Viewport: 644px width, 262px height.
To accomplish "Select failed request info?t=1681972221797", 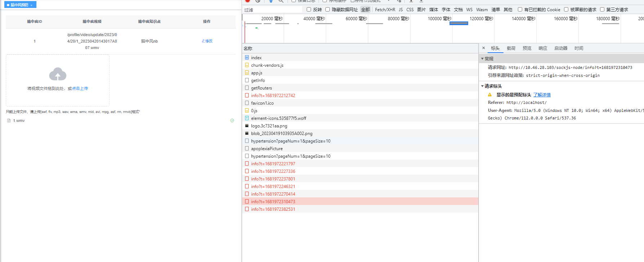I will tap(360, 164).
